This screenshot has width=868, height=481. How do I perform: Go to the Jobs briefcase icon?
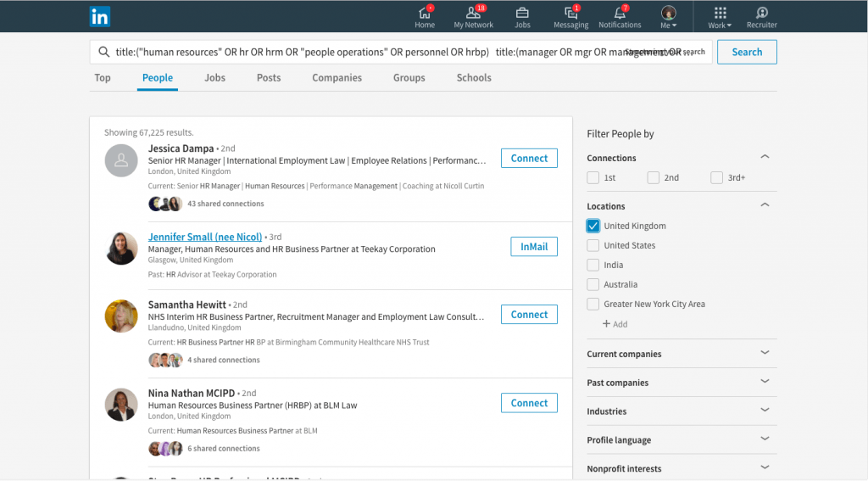pos(522,13)
